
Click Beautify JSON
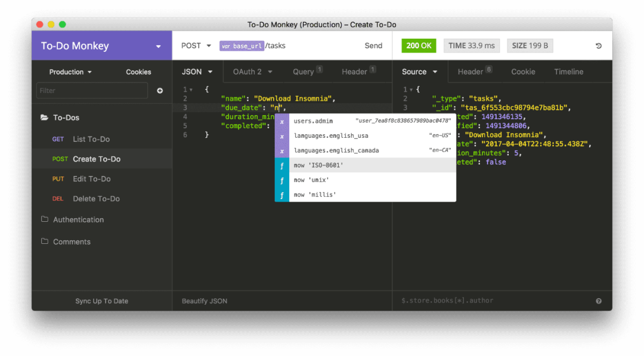coord(205,301)
